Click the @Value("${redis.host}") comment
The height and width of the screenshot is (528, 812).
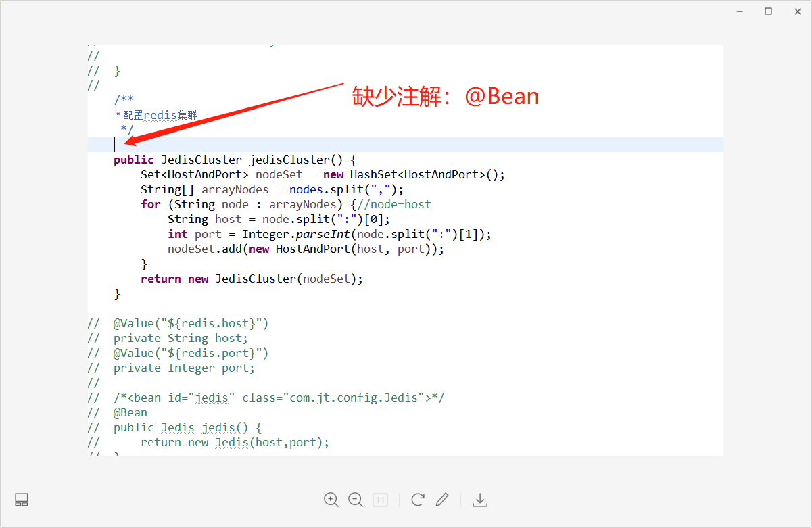pyautogui.click(x=189, y=322)
